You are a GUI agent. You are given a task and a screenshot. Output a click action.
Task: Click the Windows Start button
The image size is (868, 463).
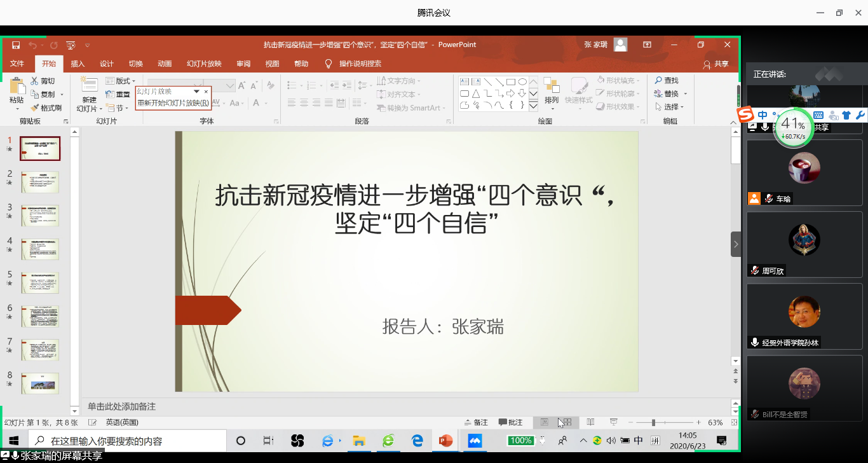pyautogui.click(x=13, y=440)
